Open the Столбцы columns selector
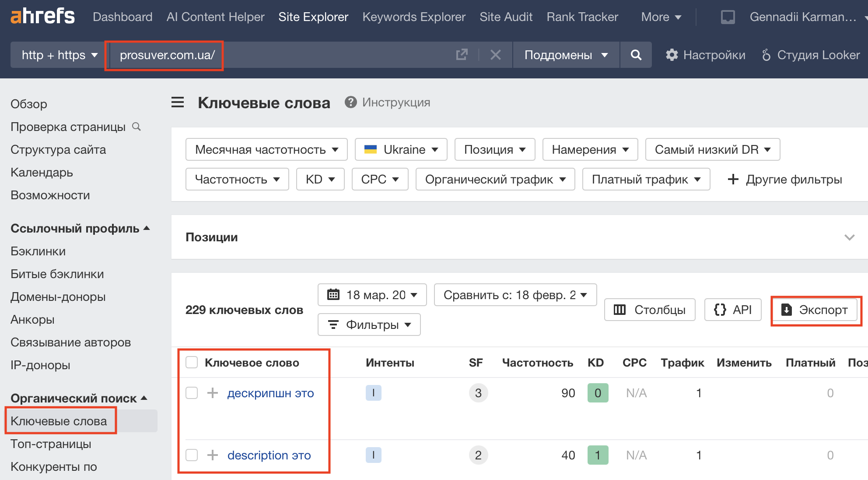The height and width of the screenshot is (480, 868). pos(649,310)
